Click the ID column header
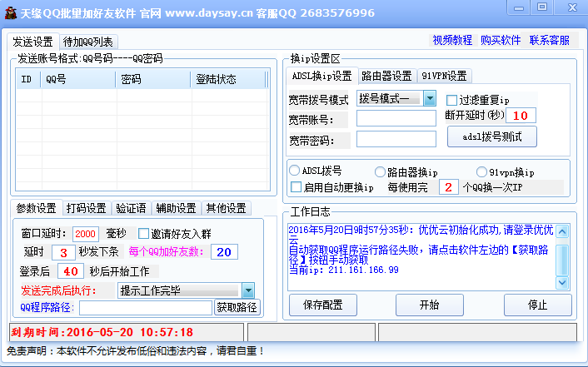Screen dimensions: 588x367 pos(28,79)
